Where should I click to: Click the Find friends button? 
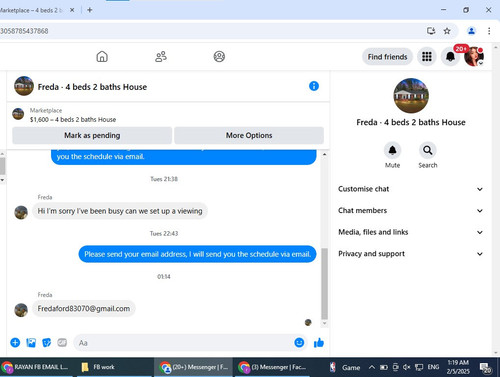387,57
